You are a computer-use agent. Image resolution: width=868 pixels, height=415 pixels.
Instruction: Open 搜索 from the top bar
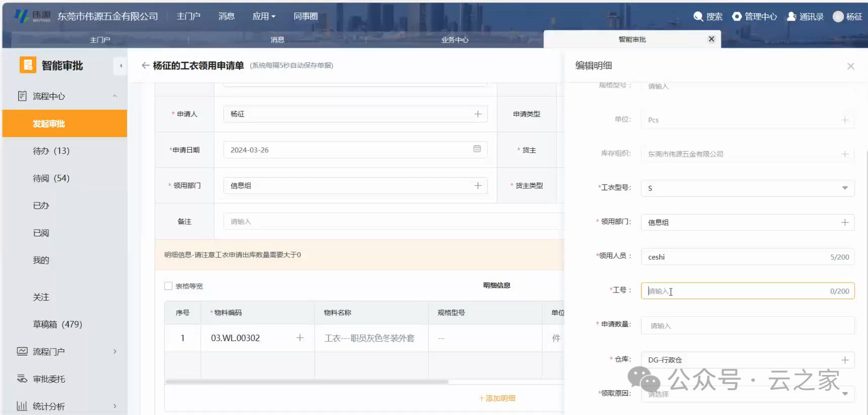(708, 16)
